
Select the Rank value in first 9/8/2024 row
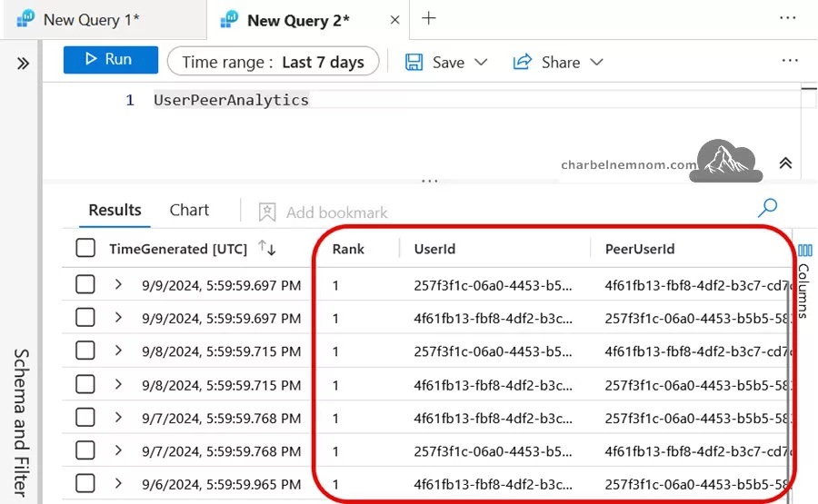click(x=335, y=351)
